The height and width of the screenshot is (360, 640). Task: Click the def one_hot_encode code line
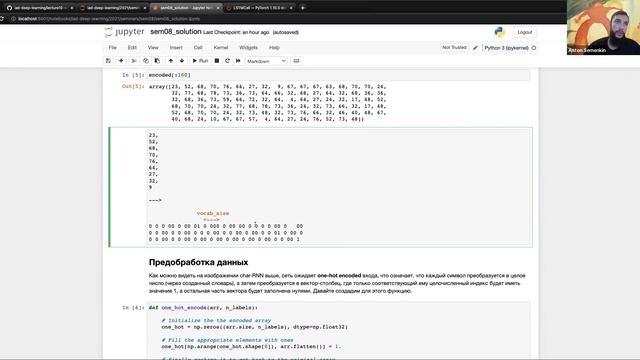point(203,308)
